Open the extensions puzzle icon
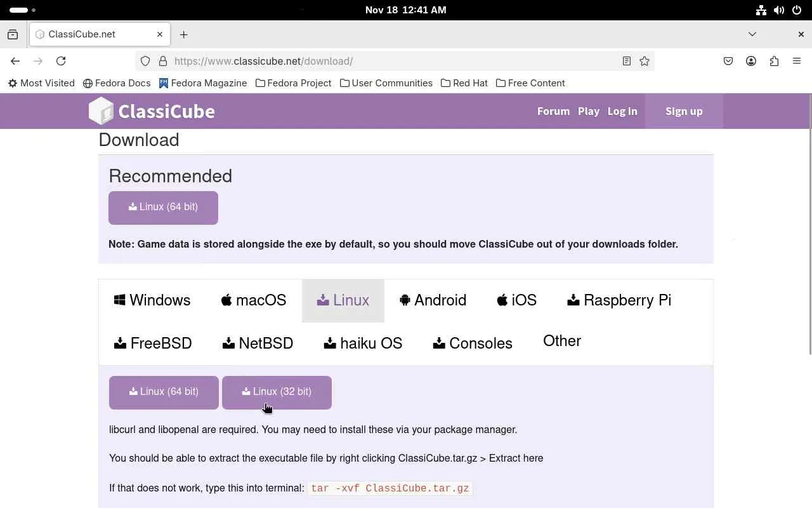This screenshot has height=508, width=812. (x=774, y=61)
